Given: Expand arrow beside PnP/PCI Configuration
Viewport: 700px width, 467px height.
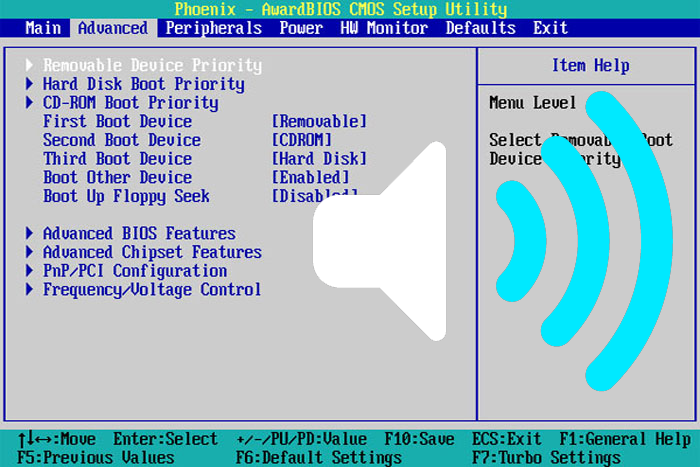Looking at the screenshot, I should pos(29,271).
